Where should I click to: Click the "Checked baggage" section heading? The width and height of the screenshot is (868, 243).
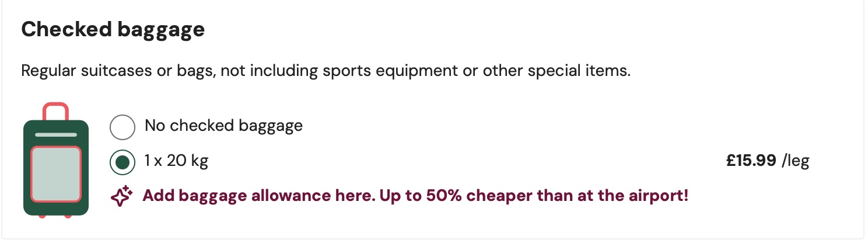click(113, 30)
